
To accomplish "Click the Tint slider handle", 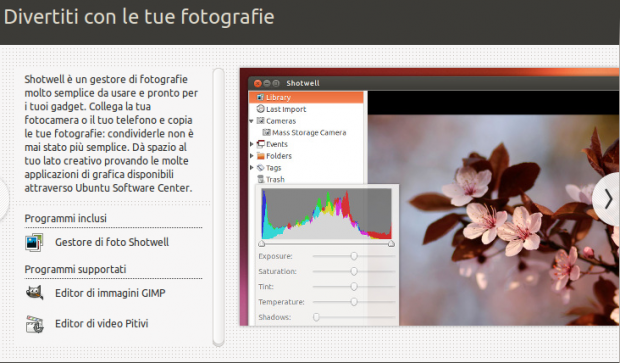I will (x=354, y=286).
